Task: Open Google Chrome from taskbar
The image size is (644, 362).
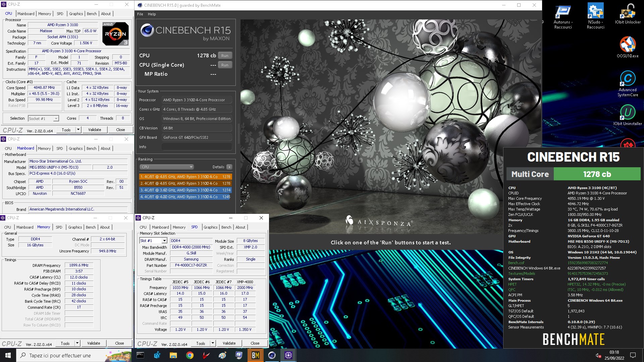Action: [190, 355]
